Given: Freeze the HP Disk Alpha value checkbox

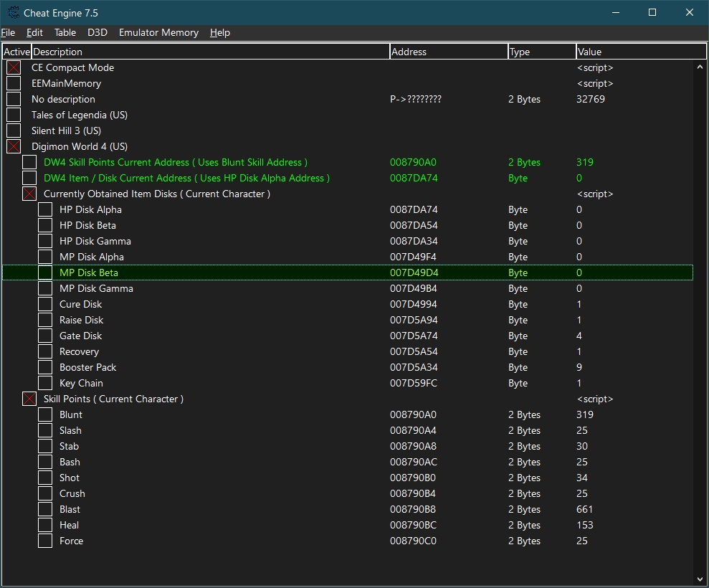Looking at the screenshot, I should 45,209.
